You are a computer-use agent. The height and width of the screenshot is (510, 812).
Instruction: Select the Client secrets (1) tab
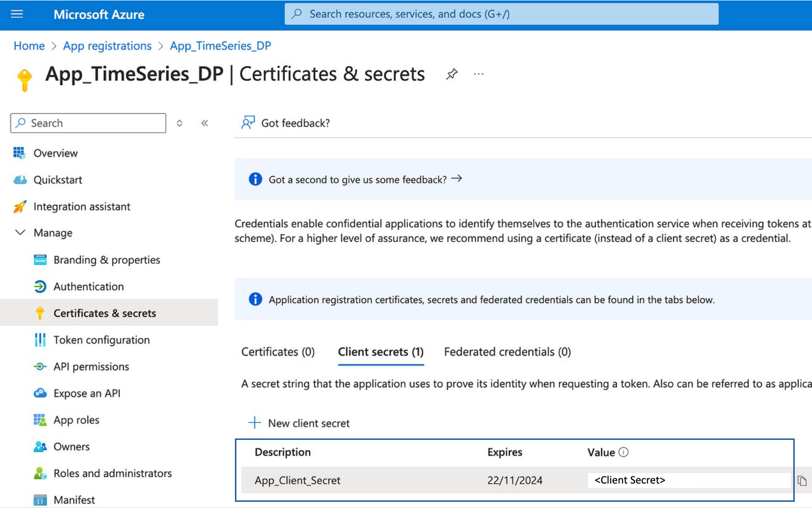tap(381, 352)
